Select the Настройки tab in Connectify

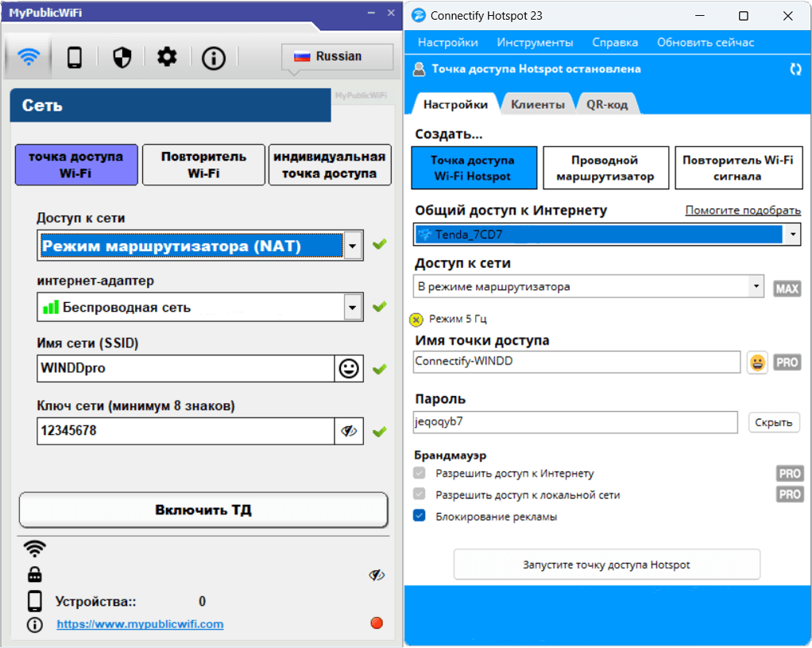click(x=455, y=104)
